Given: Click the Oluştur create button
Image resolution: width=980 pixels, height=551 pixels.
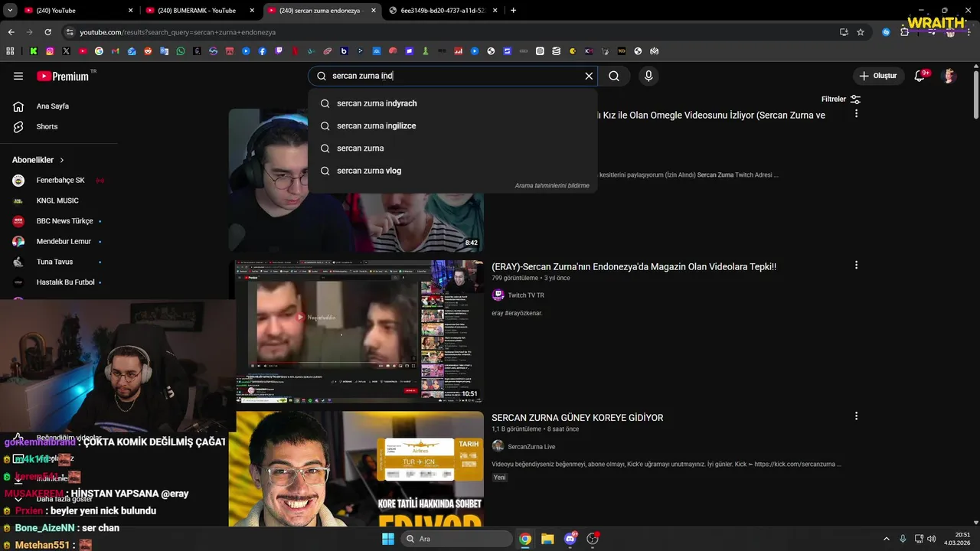Looking at the screenshot, I should coord(877,76).
